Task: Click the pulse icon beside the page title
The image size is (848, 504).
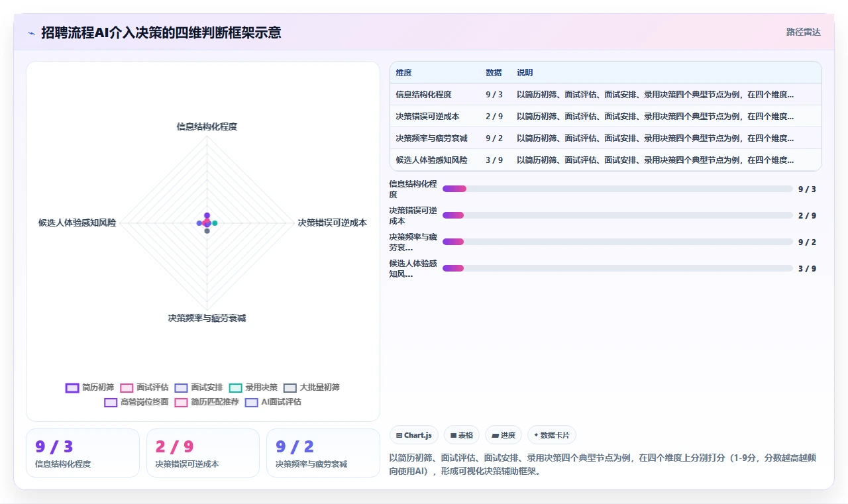Action: [x=31, y=33]
